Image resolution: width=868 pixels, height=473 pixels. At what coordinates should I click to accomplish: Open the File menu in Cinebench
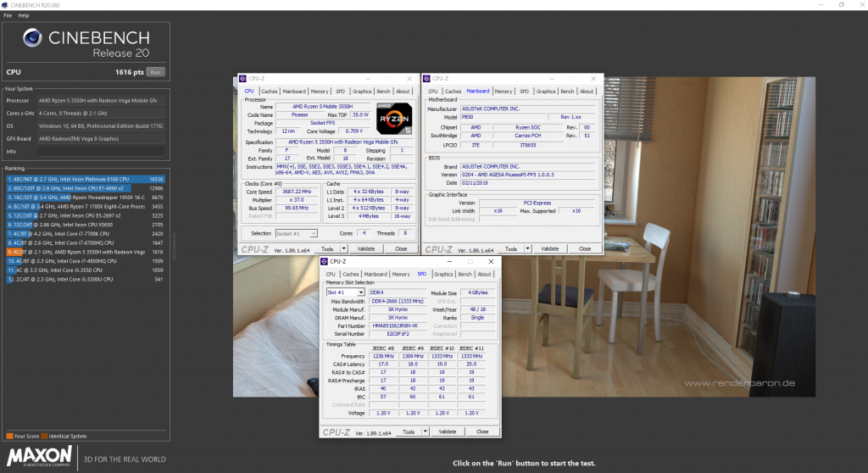[8, 15]
